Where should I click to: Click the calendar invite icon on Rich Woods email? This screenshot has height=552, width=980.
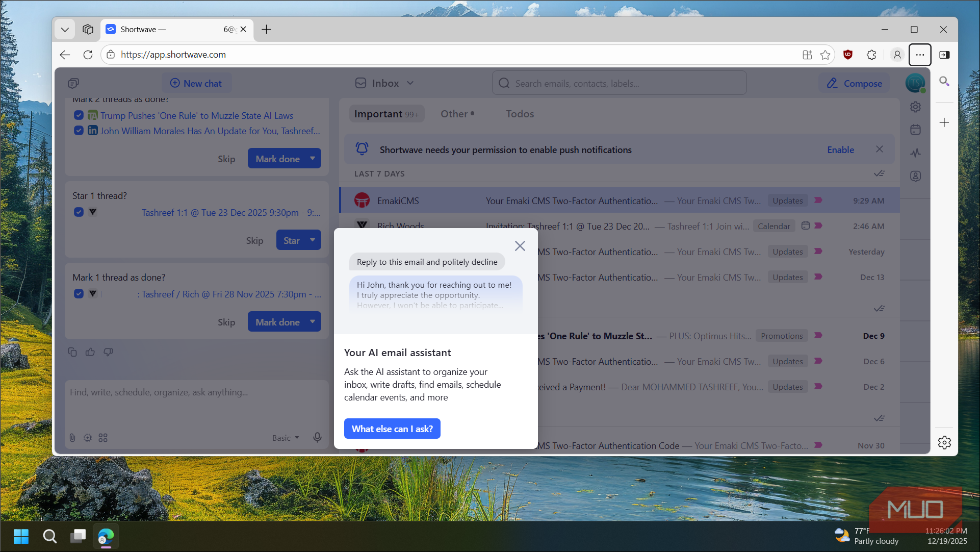tap(806, 225)
